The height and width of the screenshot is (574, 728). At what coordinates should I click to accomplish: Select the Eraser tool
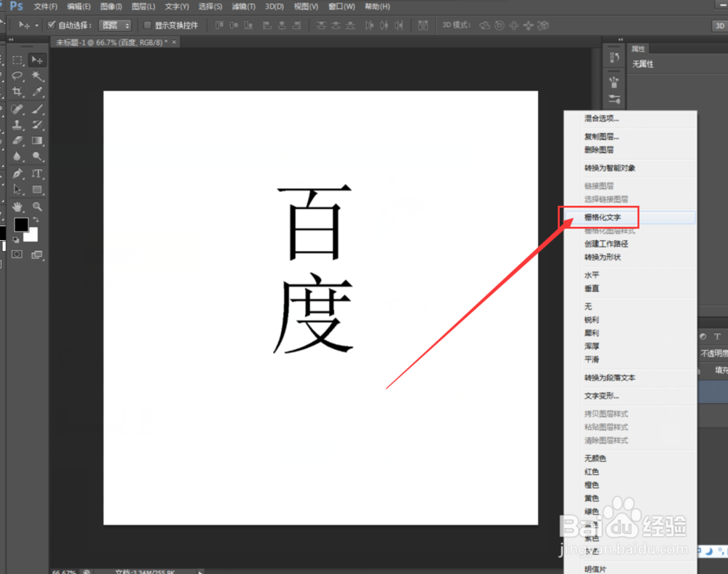17,140
